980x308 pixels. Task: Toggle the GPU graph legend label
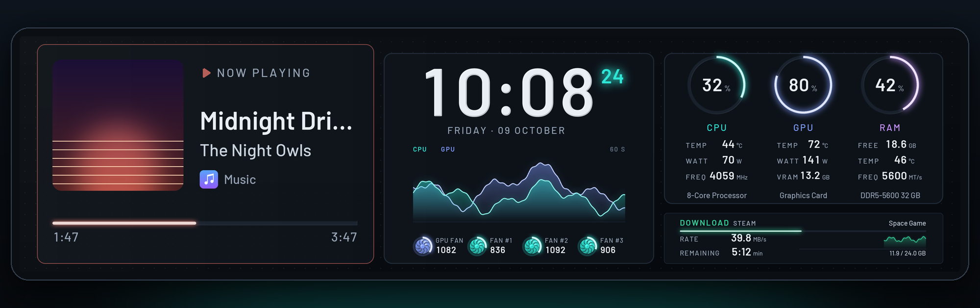(448, 149)
